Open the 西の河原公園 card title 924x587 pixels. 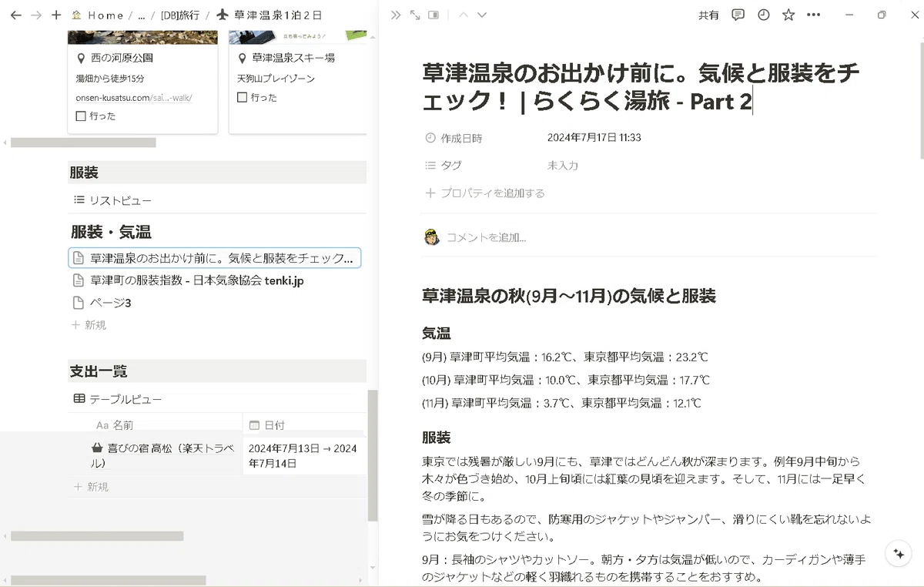122,59
